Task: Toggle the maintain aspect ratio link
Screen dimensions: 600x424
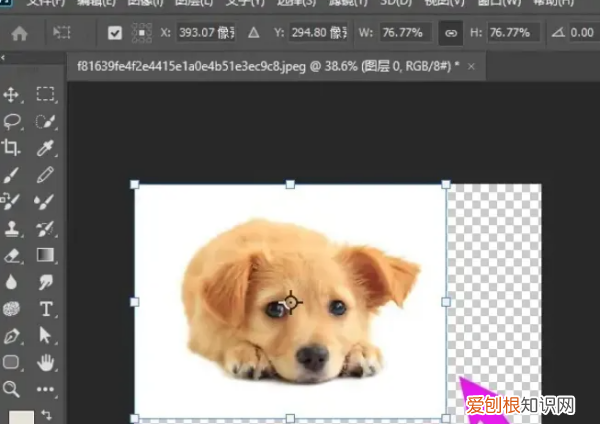Action: (451, 33)
